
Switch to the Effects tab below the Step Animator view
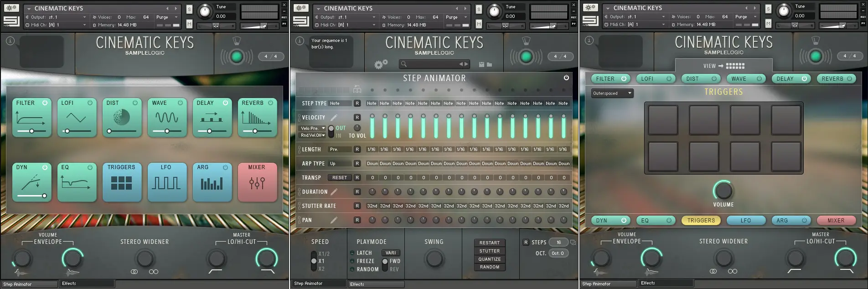pos(376,284)
